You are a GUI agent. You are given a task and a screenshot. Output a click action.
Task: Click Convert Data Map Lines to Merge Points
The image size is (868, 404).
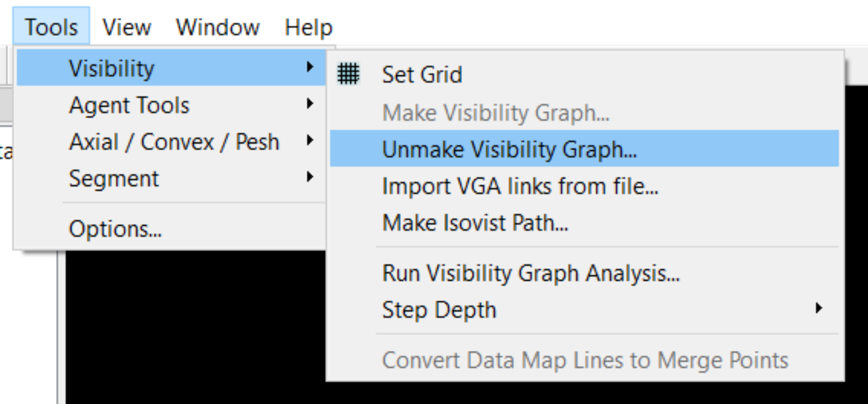coord(585,360)
